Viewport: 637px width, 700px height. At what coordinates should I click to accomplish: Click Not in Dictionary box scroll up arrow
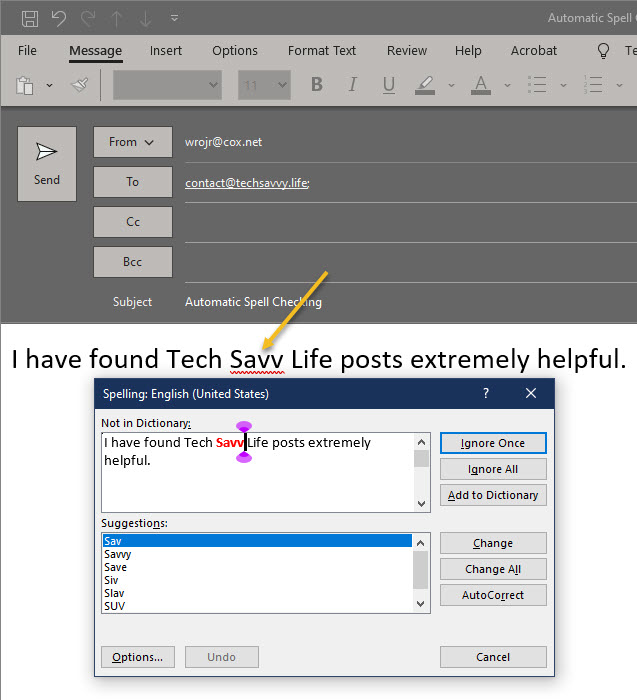(421, 442)
